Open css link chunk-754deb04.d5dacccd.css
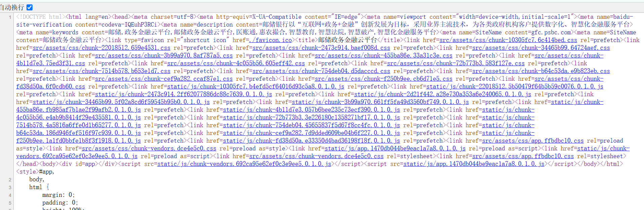 click(x=321, y=71)
